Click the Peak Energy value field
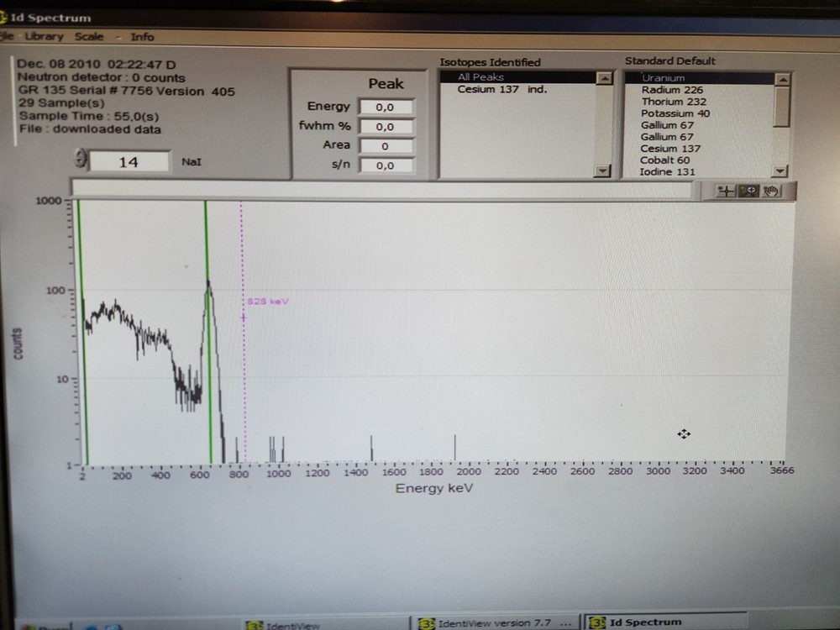840x630 pixels. coord(386,108)
